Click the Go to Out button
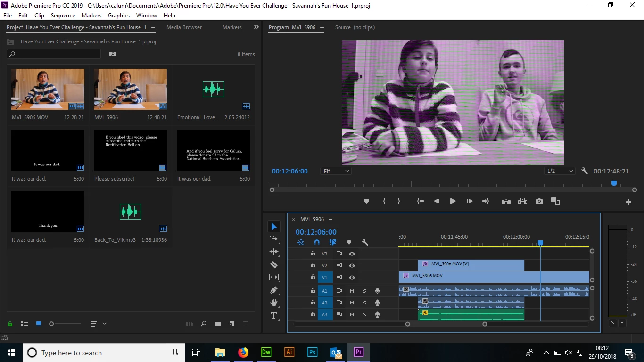644x362 pixels. (x=486, y=201)
